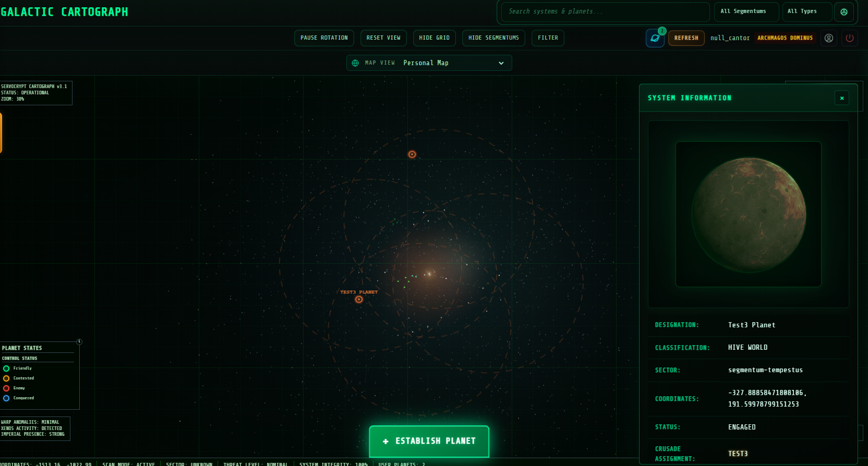Click the Sector value segmentum-tempestus
The height and width of the screenshot is (466, 868).
[765, 370]
